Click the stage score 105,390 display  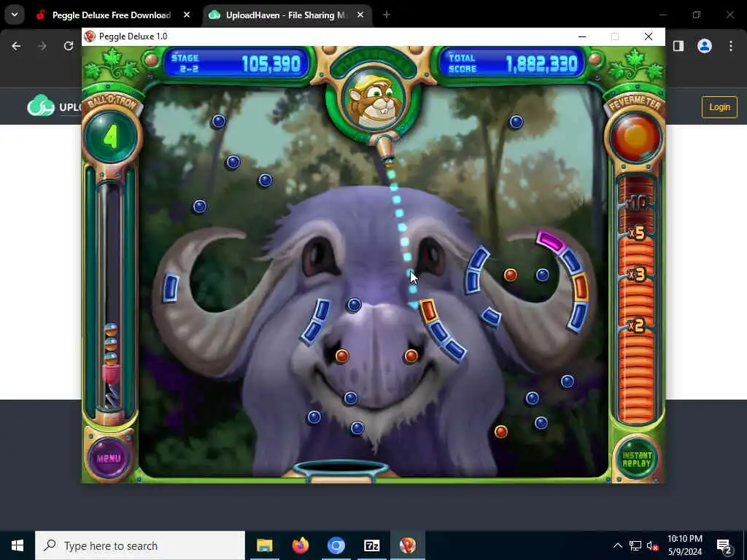click(237, 63)
